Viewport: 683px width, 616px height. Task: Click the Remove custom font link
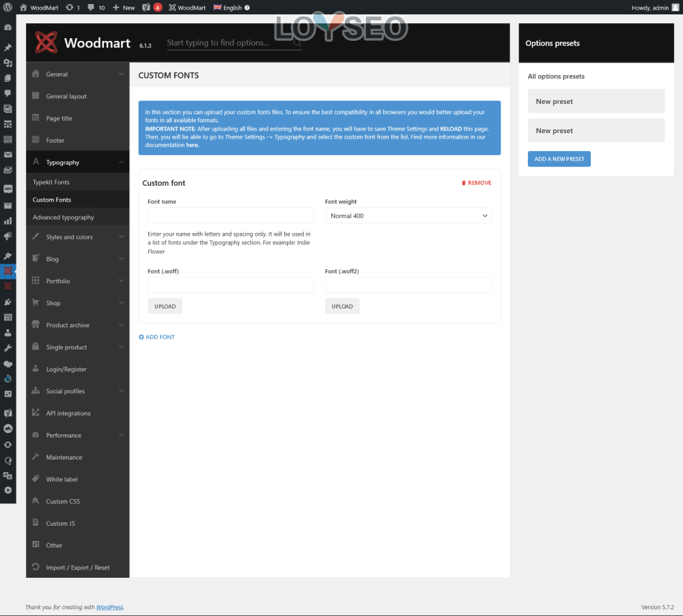[476, 183]
